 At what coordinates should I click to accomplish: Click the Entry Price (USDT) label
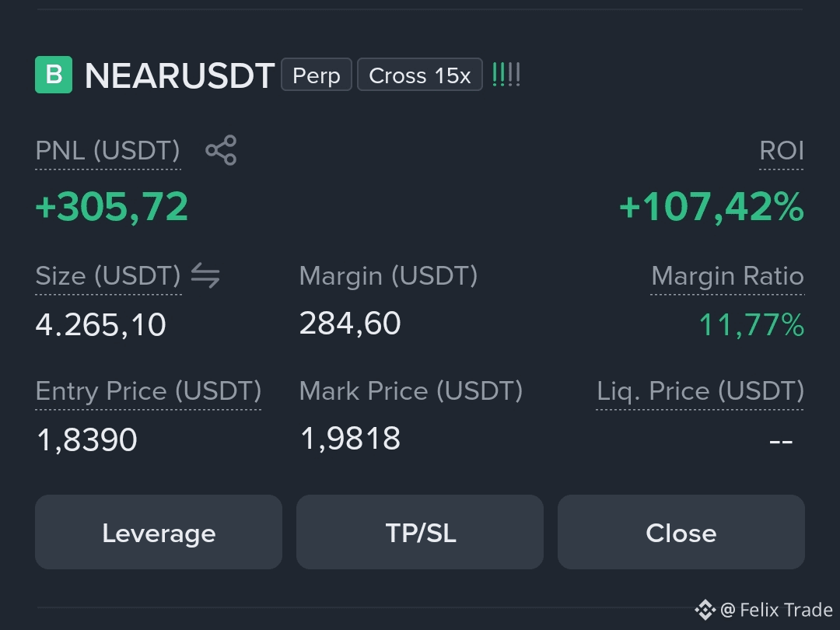click(149, 391)
